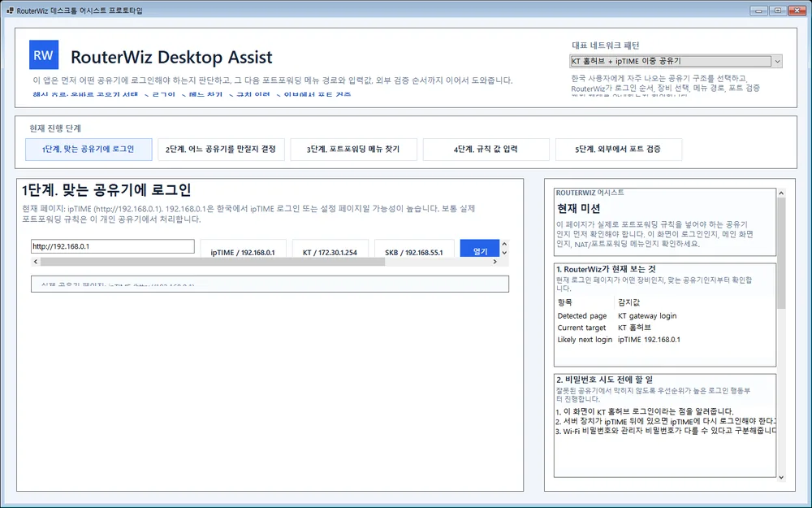The width and height of the screenshot is (812, 508).
Task: Click the right arrow of the horizontal scrollbar
Action: point(495,262)
